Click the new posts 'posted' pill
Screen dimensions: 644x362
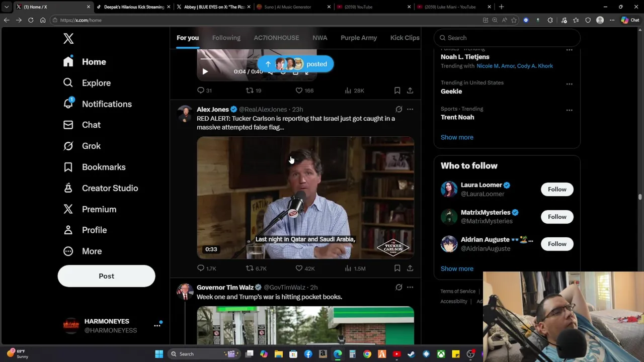295,64
